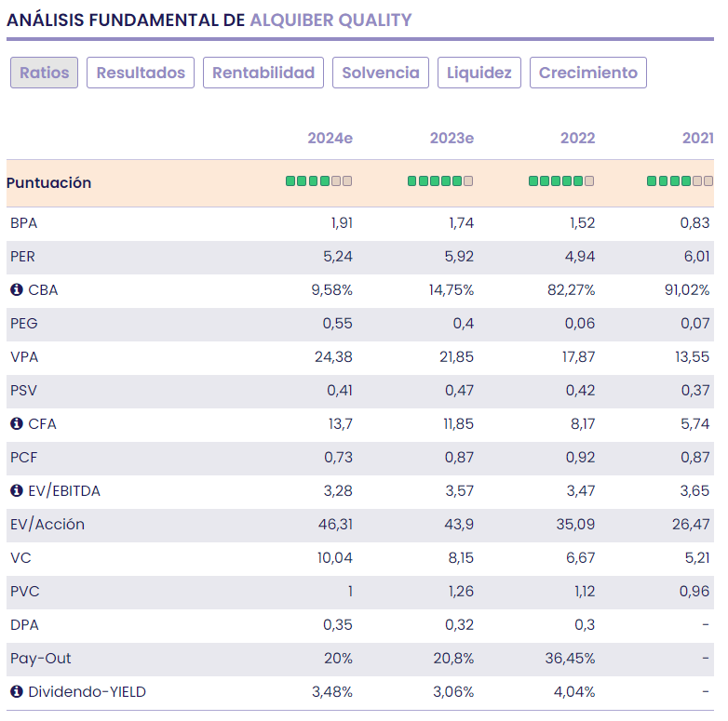Click the Pay-Out row label
This screenshot has width=728, height=721.
click(40, 659)
